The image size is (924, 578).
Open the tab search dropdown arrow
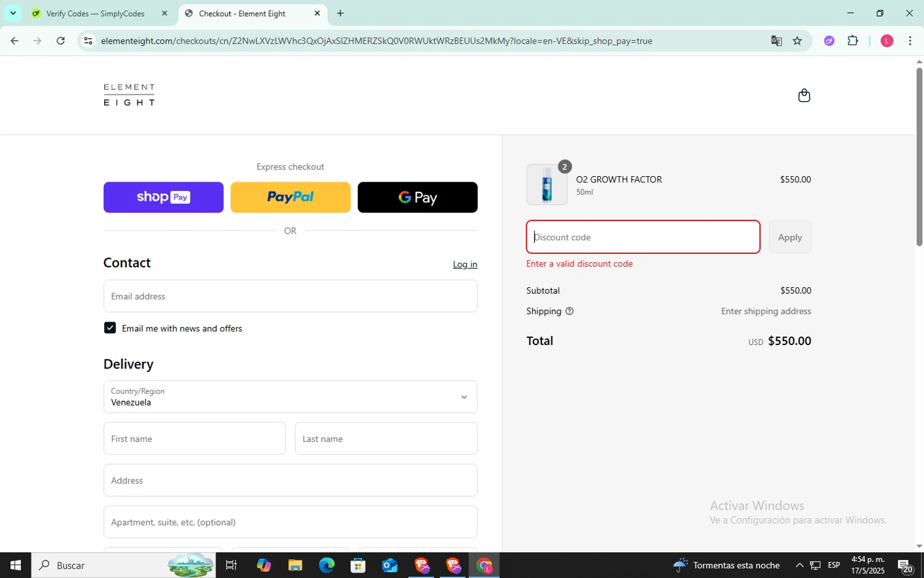[x=13, y=13]
